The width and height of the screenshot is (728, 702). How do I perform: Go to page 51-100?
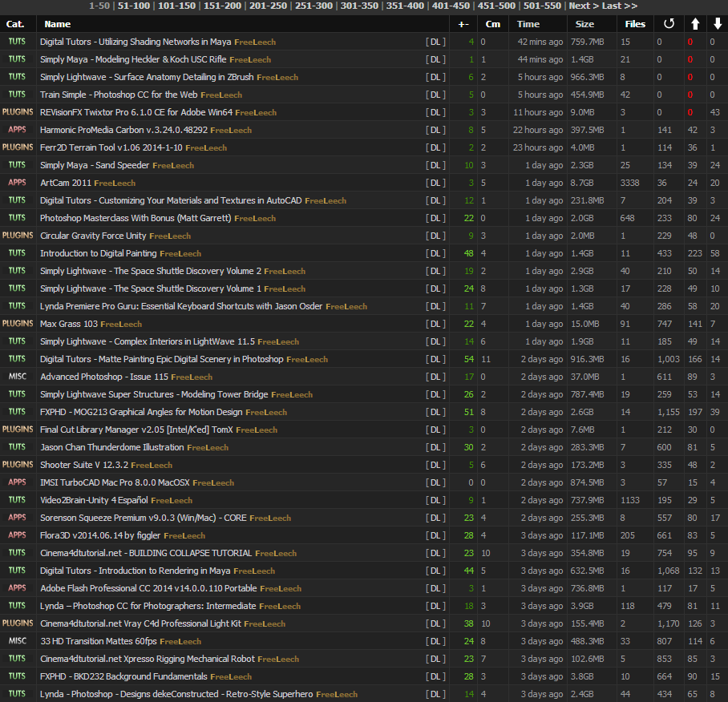(x=134, y=6)
